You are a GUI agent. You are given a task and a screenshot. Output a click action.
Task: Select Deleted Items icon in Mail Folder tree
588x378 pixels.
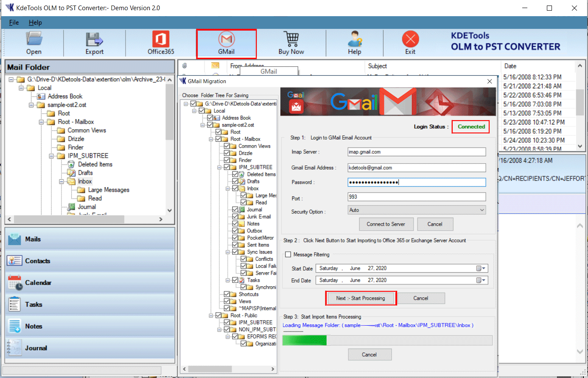(x=71, y=164)
